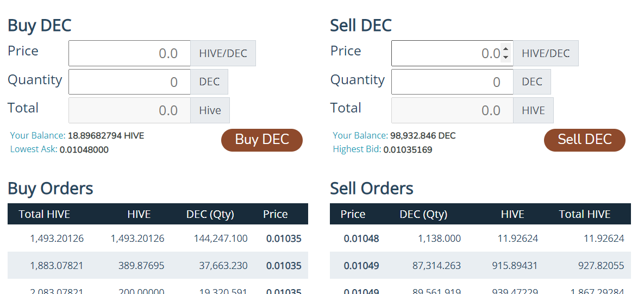Click the Lowest Ask value 0.01048000
This screenshot has width=644, height=294.
pos(84,149)
